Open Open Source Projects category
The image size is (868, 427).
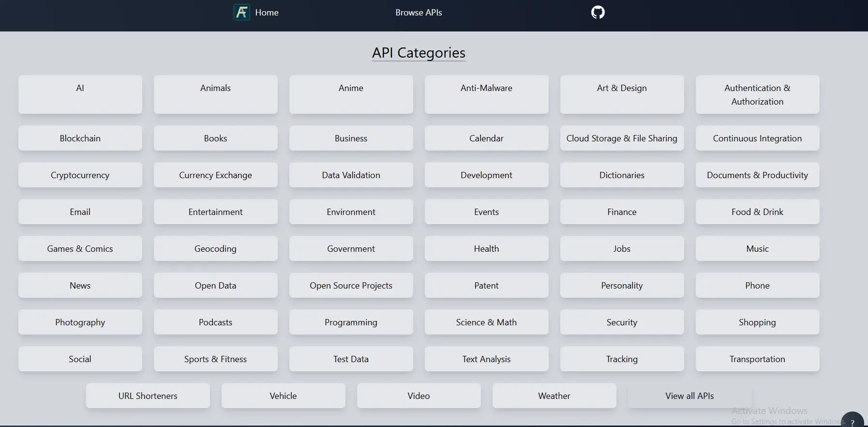coord(351,285)
